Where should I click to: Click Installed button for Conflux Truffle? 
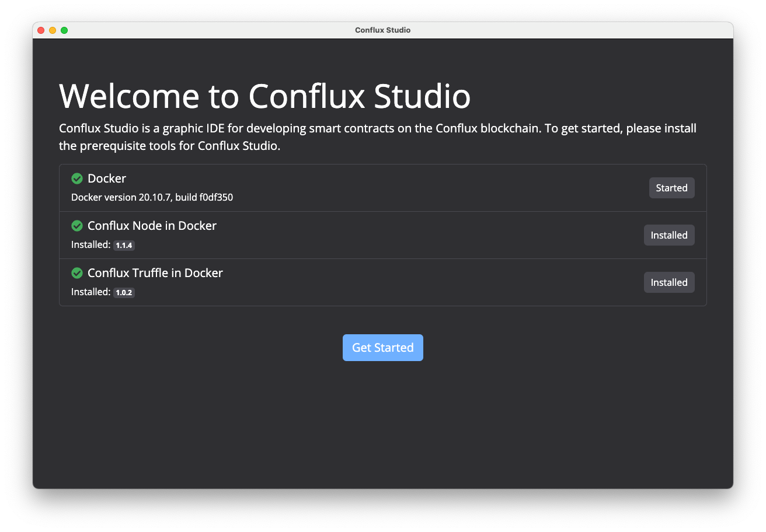click(669, 282)
